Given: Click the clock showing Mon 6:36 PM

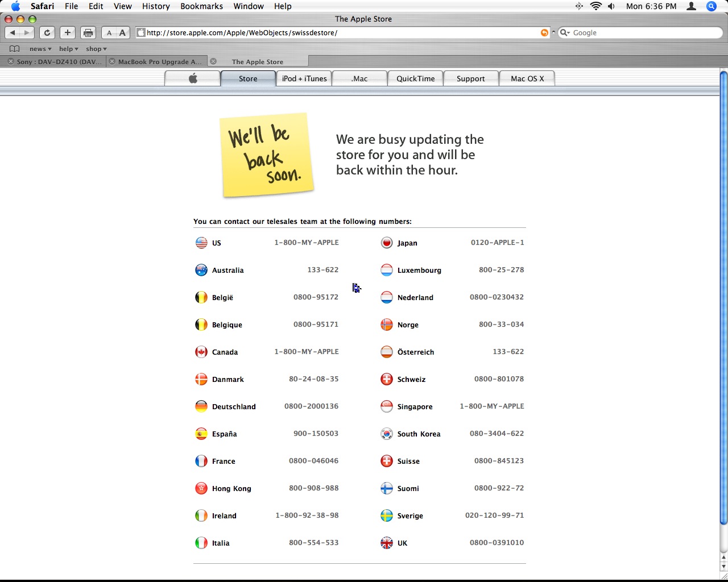Looking at the screenshot, I should tap(651, 6).
